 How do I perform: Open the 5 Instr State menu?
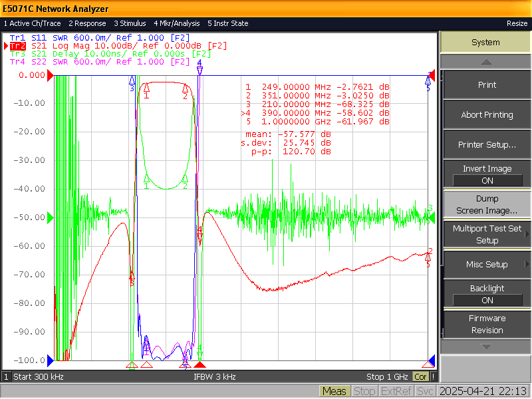coord(228,23)
